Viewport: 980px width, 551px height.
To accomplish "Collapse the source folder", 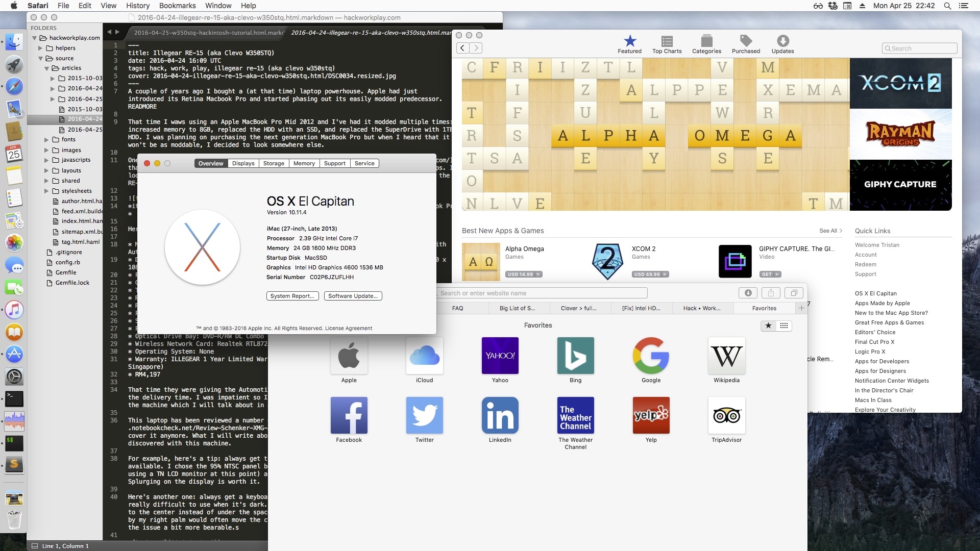I will (x=40, y=58).
